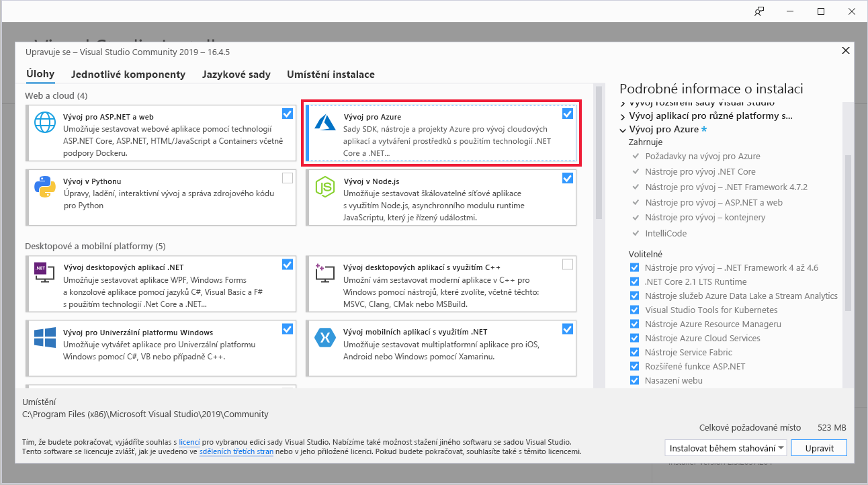Uncheck Nástroje Service Fabric option

[634, 352]
